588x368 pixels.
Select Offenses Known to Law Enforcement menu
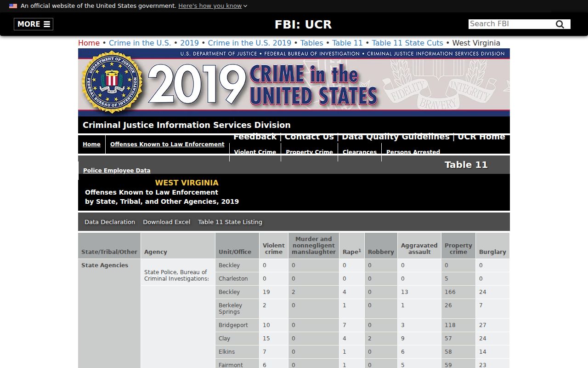167,144
